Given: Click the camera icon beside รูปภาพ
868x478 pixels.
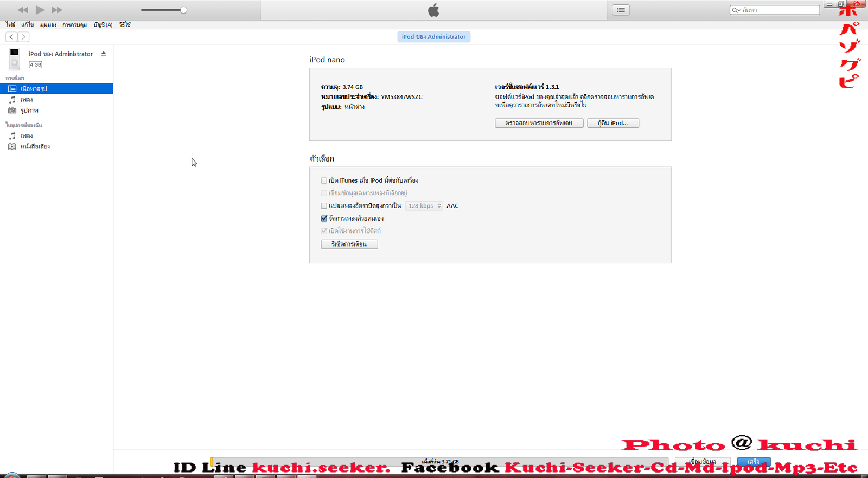Looking at the screenshot, I should pyautogui.click(x=12, y=111).
